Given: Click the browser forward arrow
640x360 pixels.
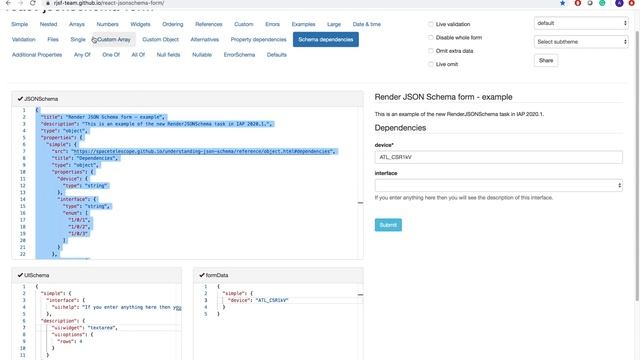Looking at the screenshot, I should [20, 3].
